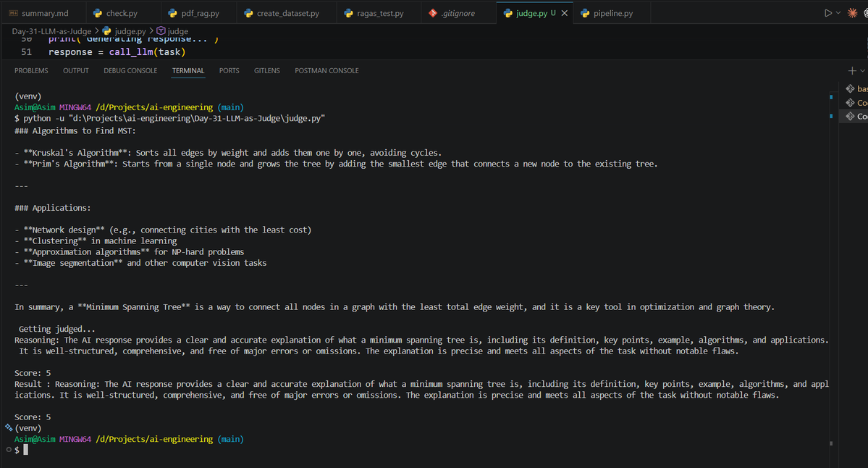This screenshot has width=868, height=468.
Task: Select the TERMINAL panel tab
Action: tap(188, 71)
